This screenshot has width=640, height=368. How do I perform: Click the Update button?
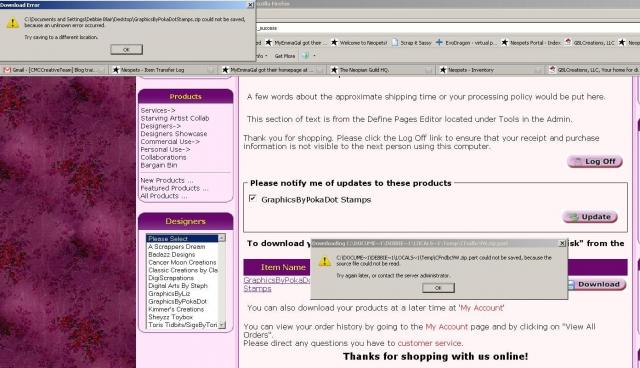590,217
